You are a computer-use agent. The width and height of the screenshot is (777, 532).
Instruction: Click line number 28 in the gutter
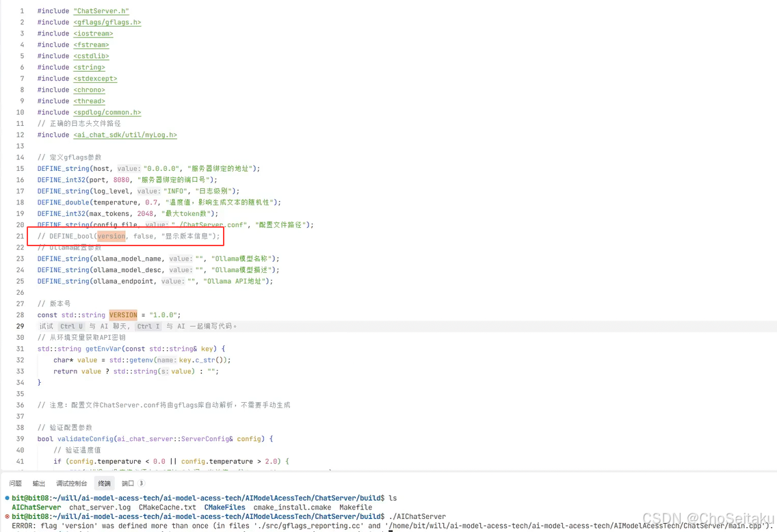(x=20, y=315)
